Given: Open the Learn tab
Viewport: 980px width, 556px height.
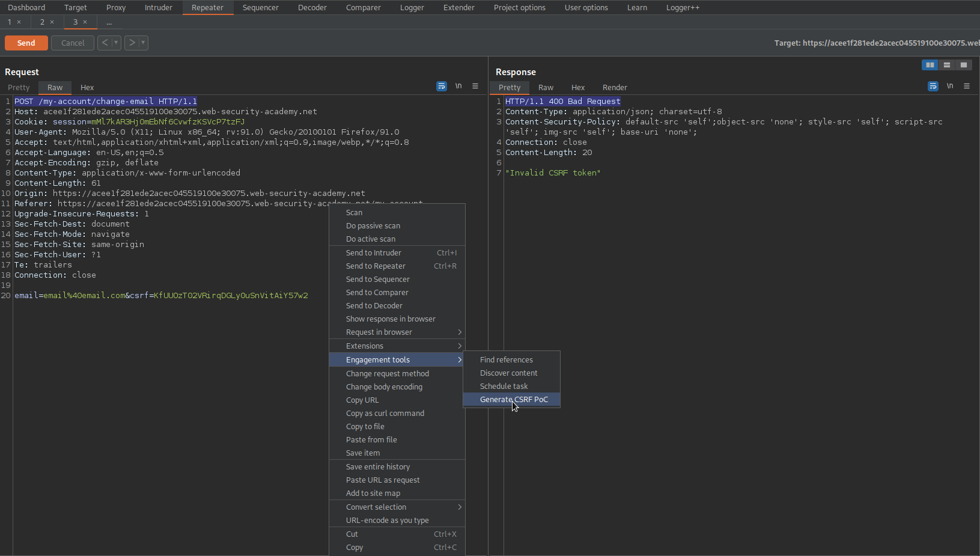Looking at the screenshot, I should point(637,8).
